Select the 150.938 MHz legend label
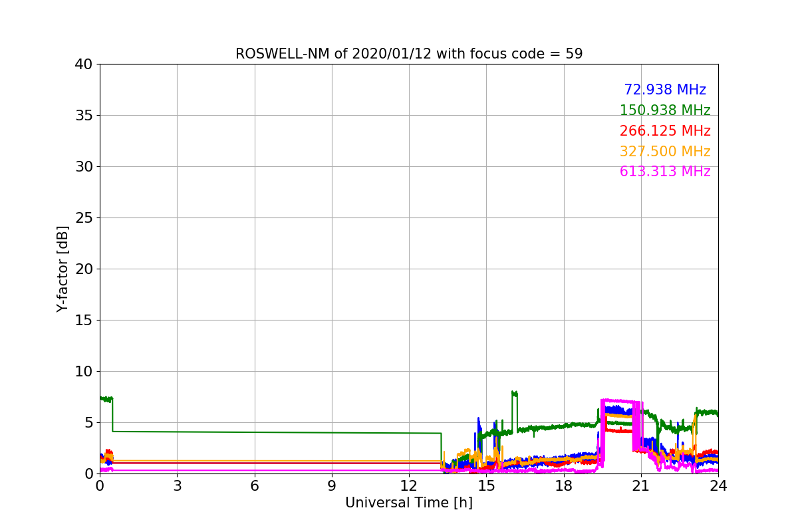This screenshot has height=532, width=798. (x=665, y=110)
